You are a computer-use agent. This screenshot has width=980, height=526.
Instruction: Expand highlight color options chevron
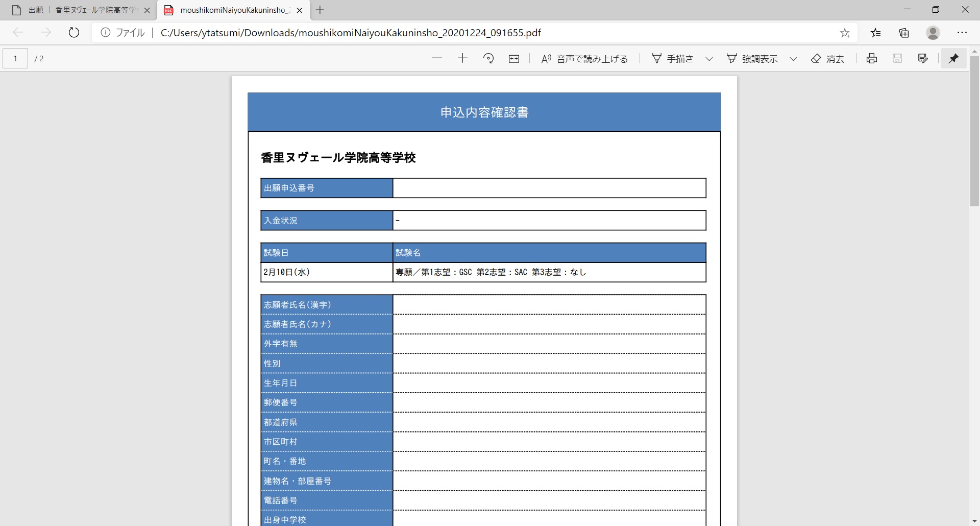pos(793,59)
